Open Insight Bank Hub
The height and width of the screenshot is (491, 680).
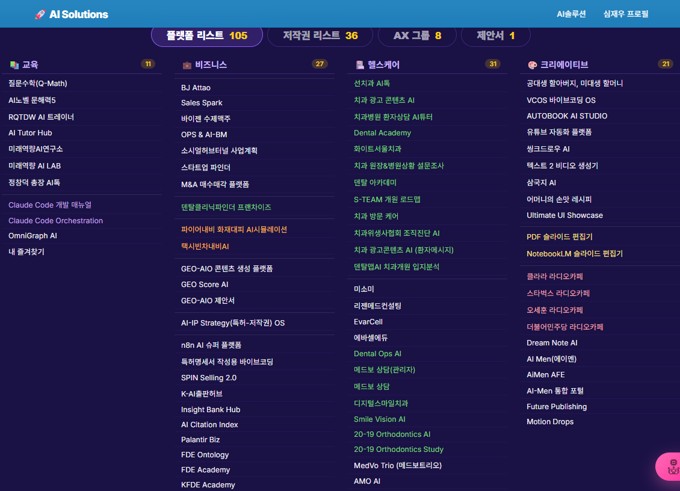pyautogui.click(x=210, y=409)
